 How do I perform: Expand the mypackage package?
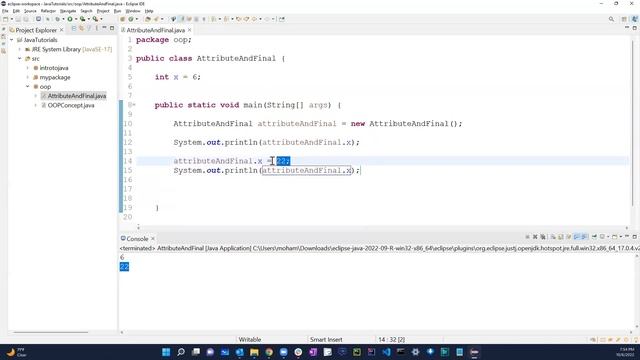coord(28,77)
